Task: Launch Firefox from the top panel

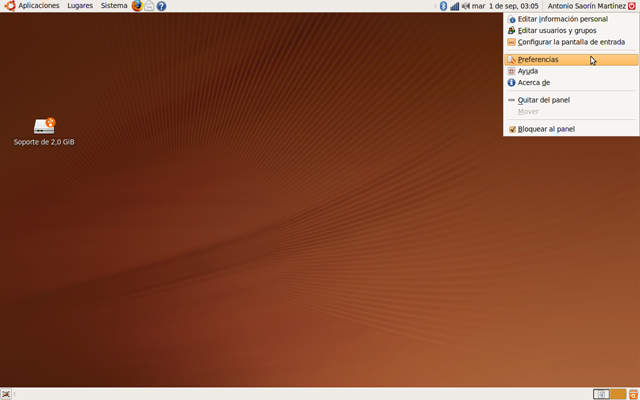Action: tap(137, 6)
